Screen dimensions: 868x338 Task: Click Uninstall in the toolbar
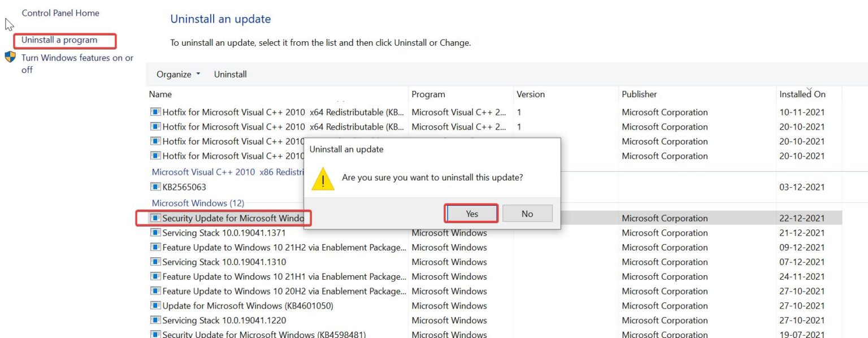tap(230, 74)
